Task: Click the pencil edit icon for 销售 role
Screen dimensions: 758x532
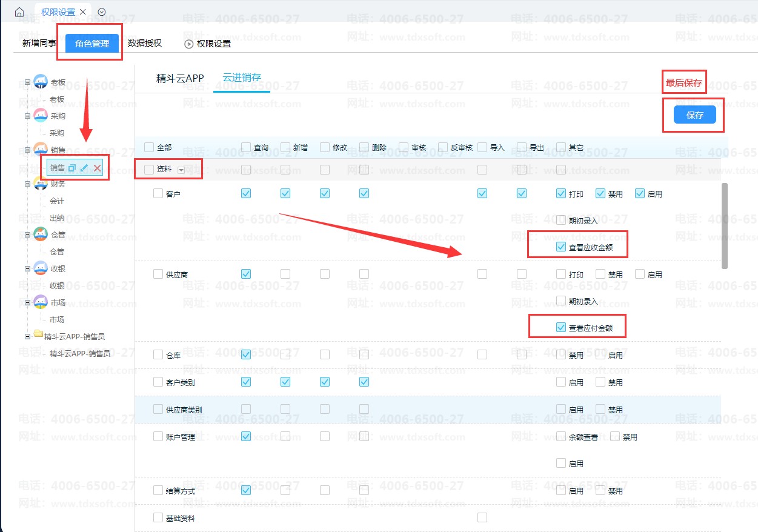Action: 84,168
